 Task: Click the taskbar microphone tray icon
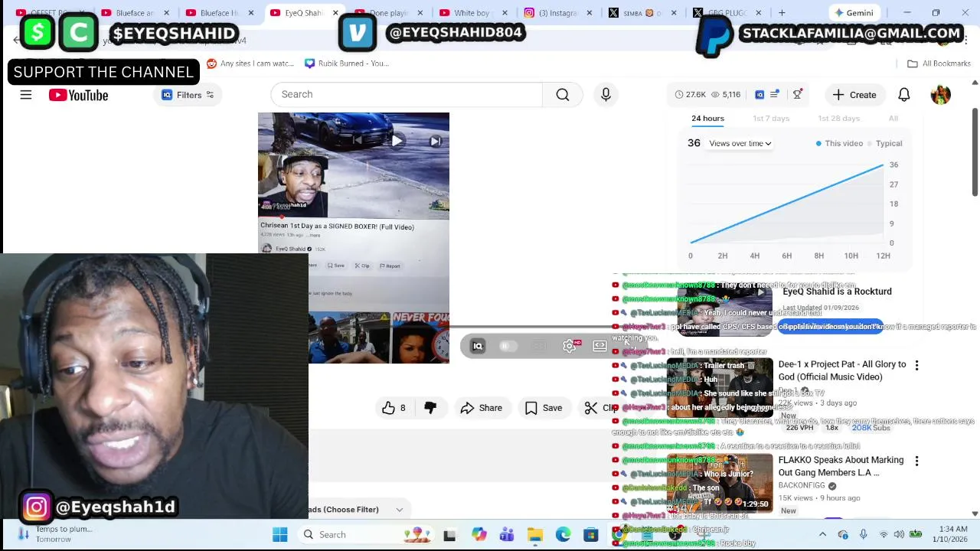pyautogui.click(x=863, y=534)
